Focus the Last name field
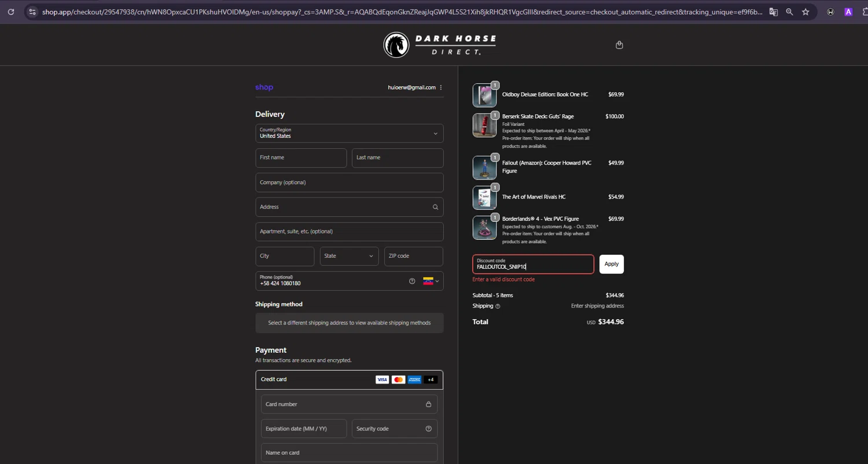 coord(398,158)
